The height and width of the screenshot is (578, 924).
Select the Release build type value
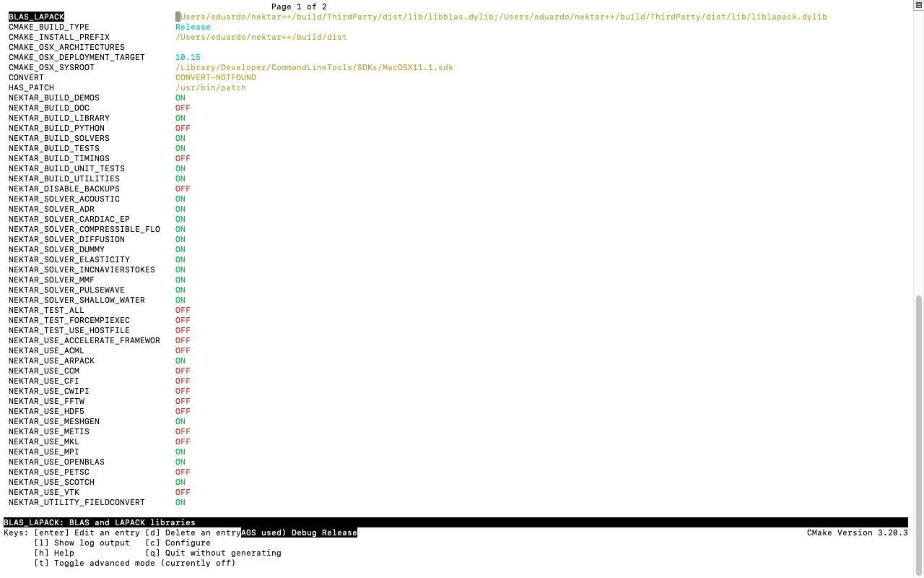(193, 27)
